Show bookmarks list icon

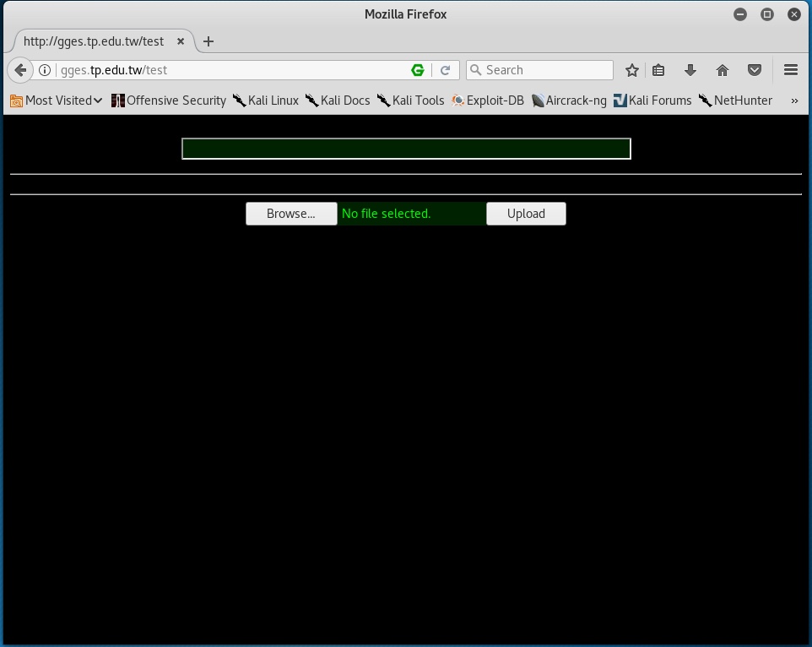tap(658, 70)
